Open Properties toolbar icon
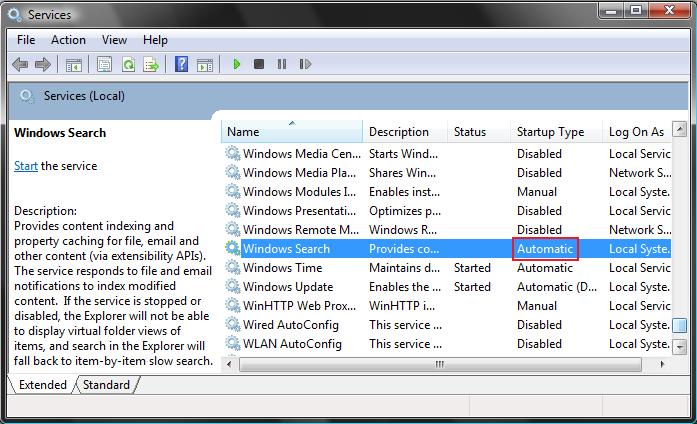 [104, 64]
